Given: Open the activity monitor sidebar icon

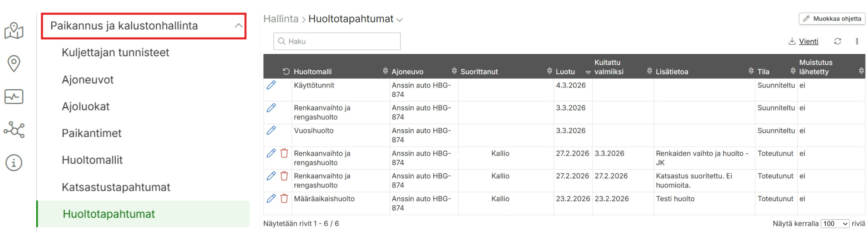Looking at the screenshot, I should (x=14, y=96).
